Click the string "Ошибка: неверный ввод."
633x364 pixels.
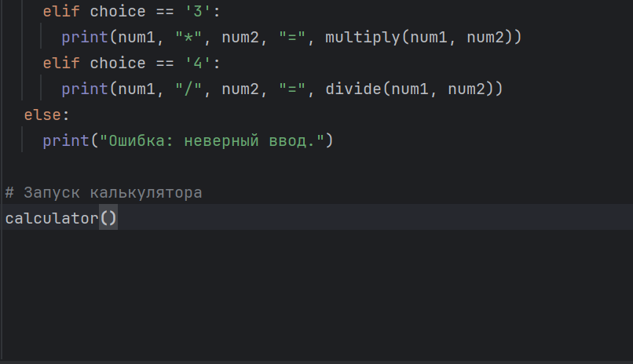pyautogui.click(x=212, y=140)
